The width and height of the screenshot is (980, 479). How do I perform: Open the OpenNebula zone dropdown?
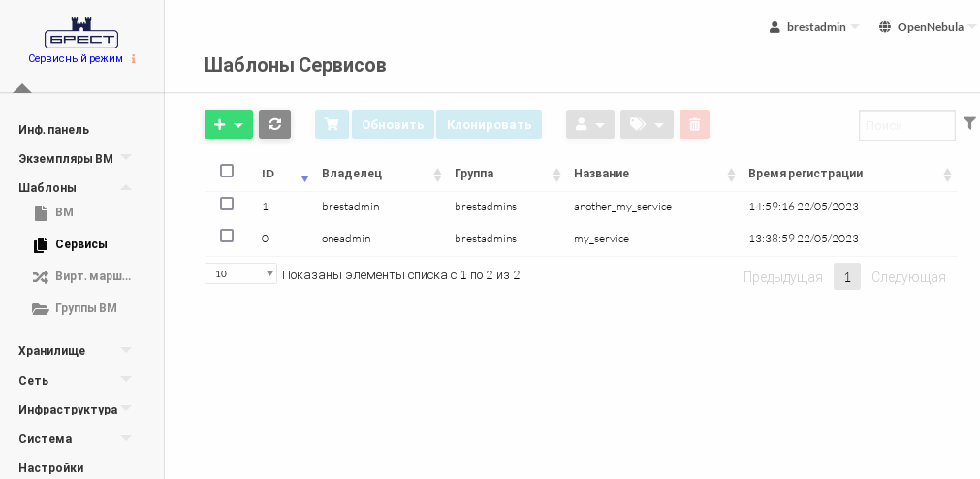(x=928, y=27)
